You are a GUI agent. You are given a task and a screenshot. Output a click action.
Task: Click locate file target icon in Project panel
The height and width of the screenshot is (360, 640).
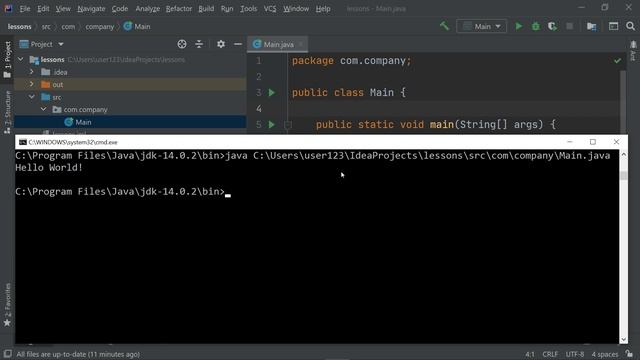pyautogui.click(x=182, y=44)
